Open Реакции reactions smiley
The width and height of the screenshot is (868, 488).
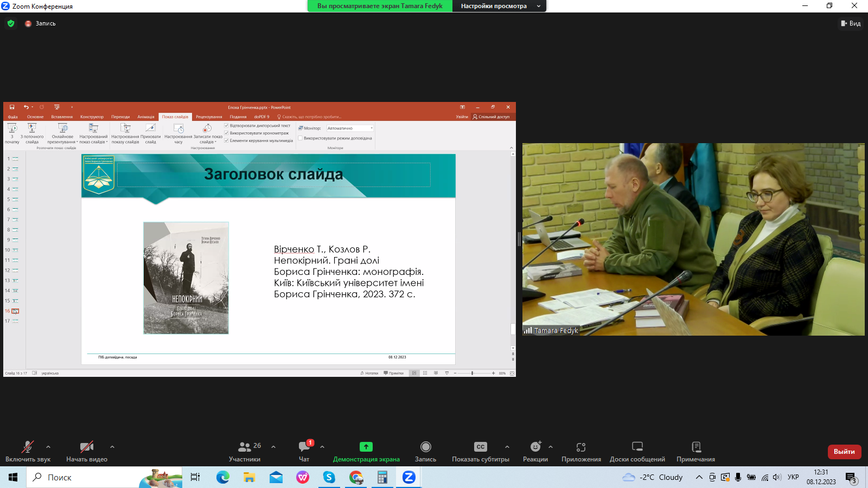[x=535, y=447]
